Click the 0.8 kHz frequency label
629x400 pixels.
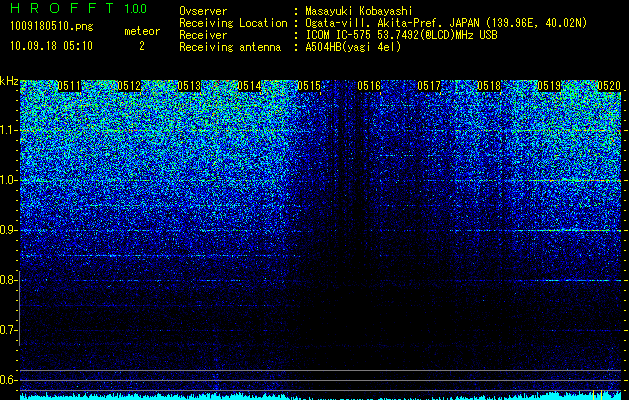pos(8,280)
